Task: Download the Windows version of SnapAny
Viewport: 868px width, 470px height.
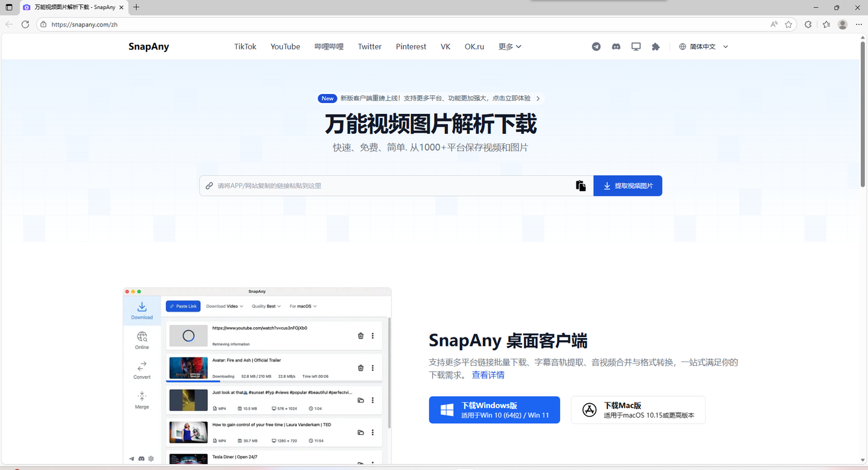Action: pos(494,410)
